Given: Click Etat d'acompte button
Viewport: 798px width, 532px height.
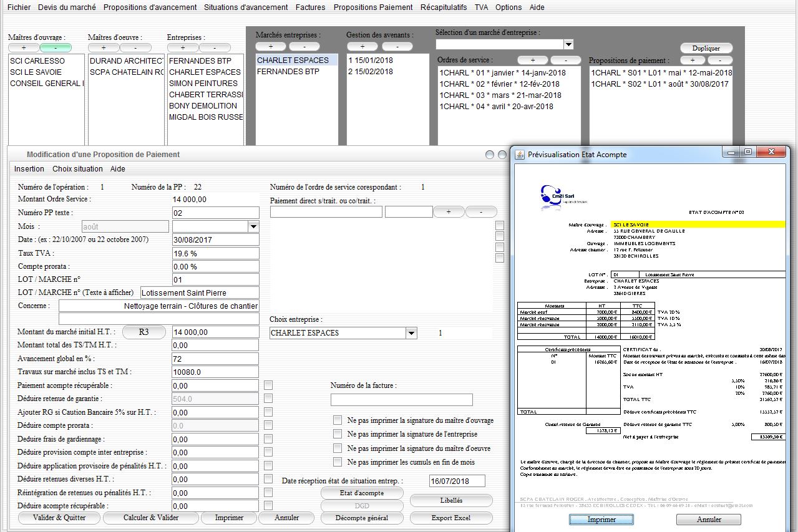Looking at the screenshot, I should [362, 493].
